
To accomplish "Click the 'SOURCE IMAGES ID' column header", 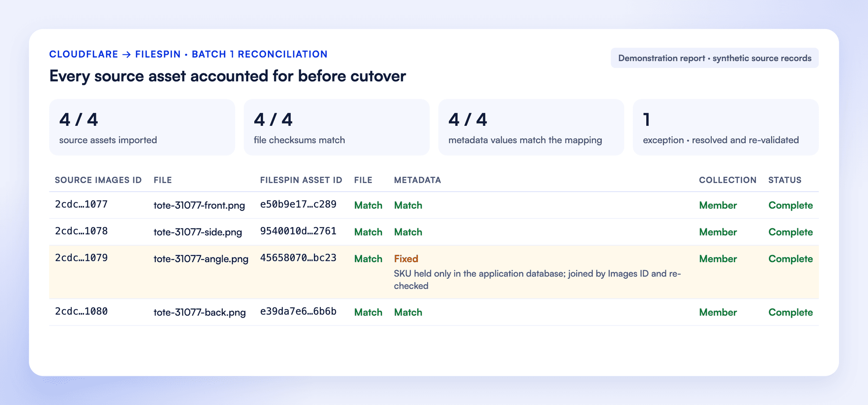I will 98,180.
